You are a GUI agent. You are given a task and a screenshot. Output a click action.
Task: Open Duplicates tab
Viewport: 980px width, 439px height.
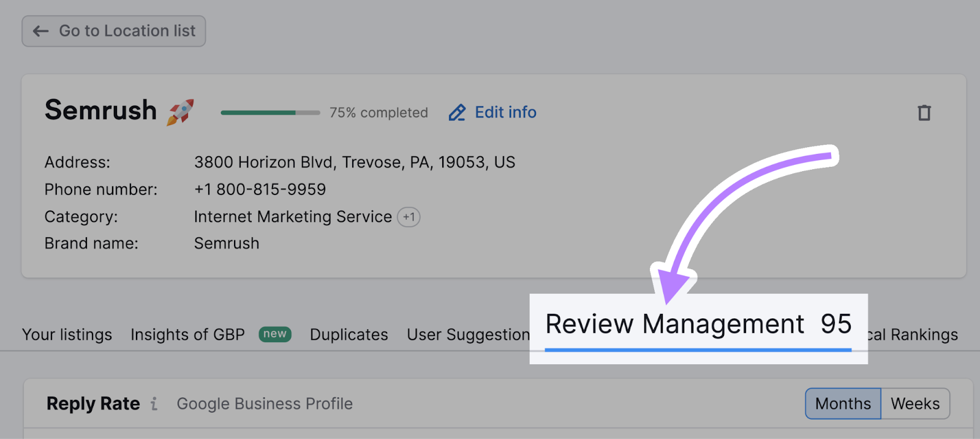(349, 335)
